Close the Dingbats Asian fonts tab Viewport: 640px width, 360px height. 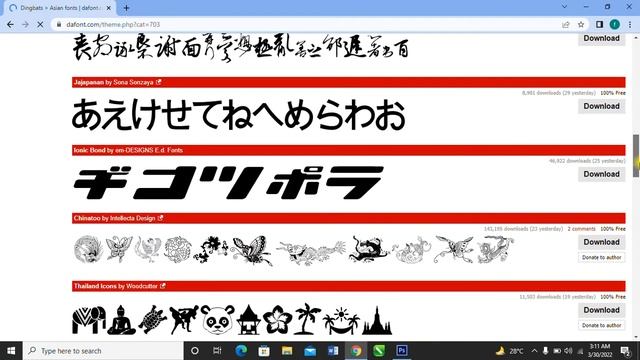[109, 8]
